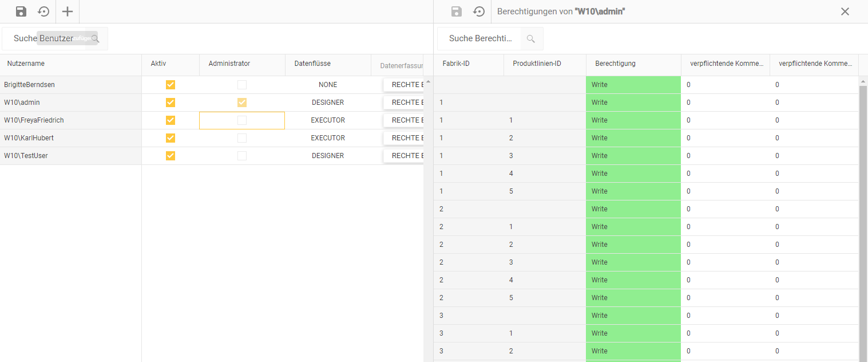Click green Write cell for Fabrik 1 Produktlinie 3
This screenshot has height=362, width=868.
633,156
